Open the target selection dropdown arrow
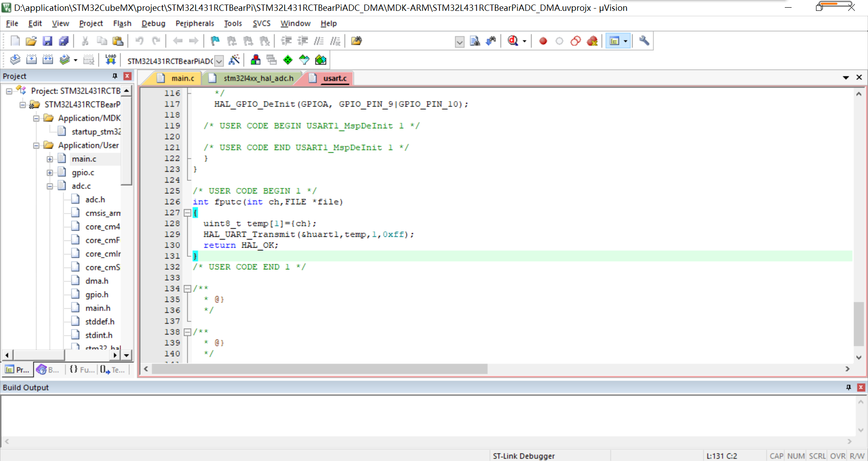This screenshot has height=461, width=868. [x=219, y=61]
